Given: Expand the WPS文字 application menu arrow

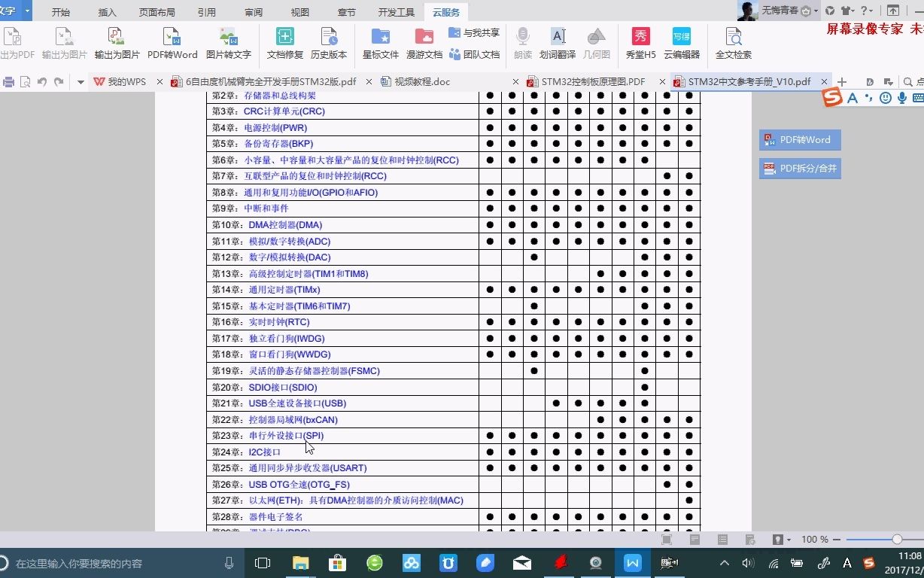Looking at the screenshot, I should point(28,11).
